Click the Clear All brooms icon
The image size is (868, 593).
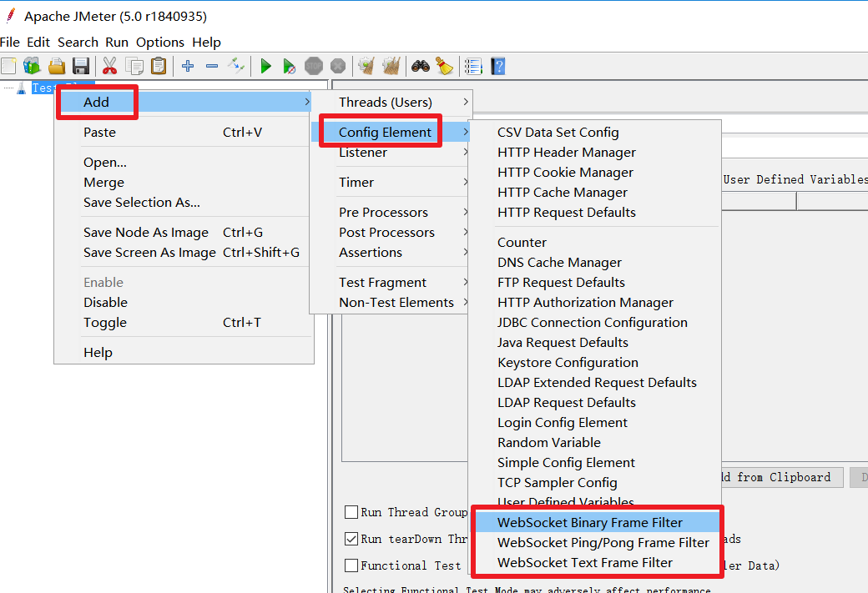pyautogui.click(x=391, y=67)
